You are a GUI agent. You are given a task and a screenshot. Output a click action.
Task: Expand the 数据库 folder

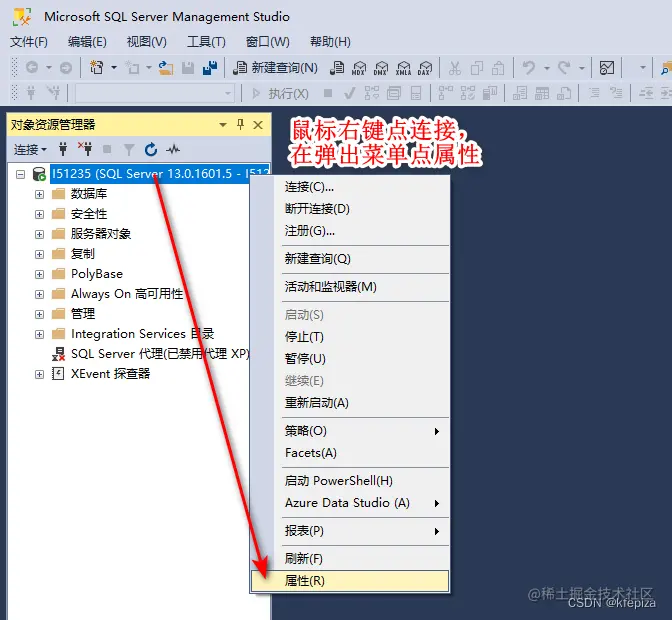39,195
